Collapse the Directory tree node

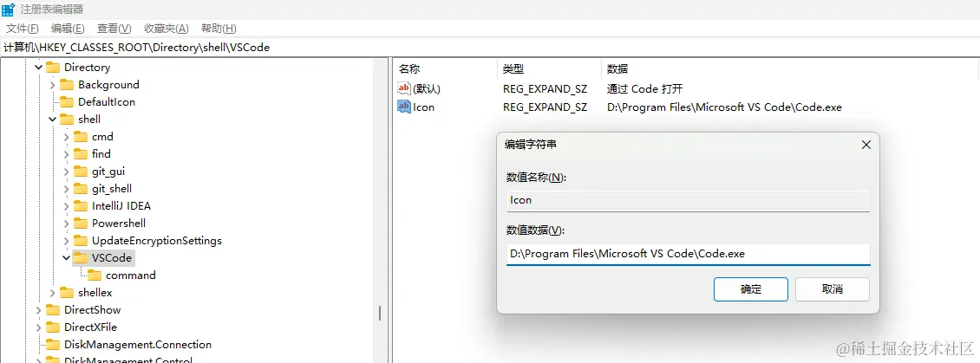coord(39,68)
